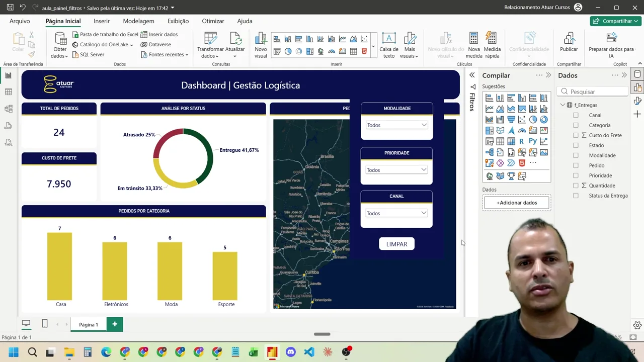644x362 pixels.
Task: Open Preparar dados para IA
Action: [611, 45]
